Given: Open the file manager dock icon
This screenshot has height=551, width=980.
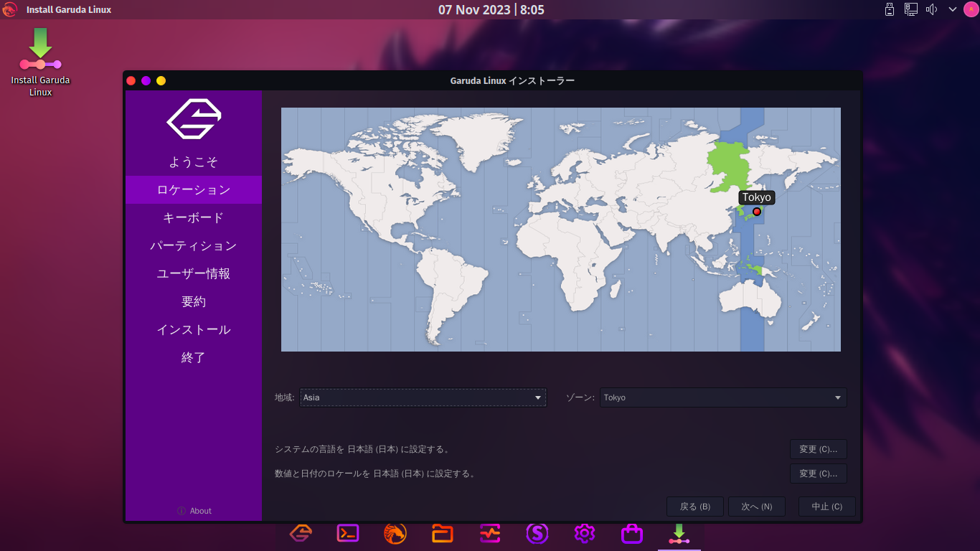Looking at the screenshot, I should click(443, 533).
